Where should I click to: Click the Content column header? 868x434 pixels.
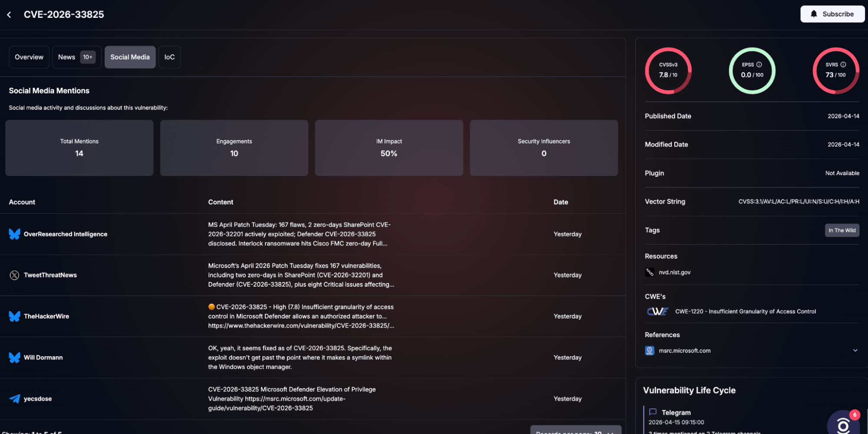[x=221, y=202]
